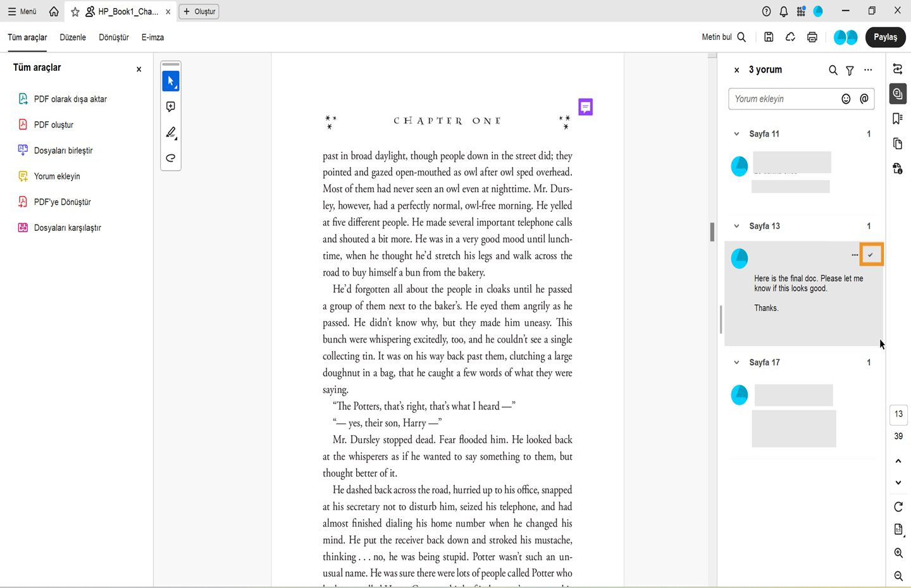The width and height of the screenshot is (911, 588).
Task: Open the Tüm araçlar tab
Action: (27, 37)
